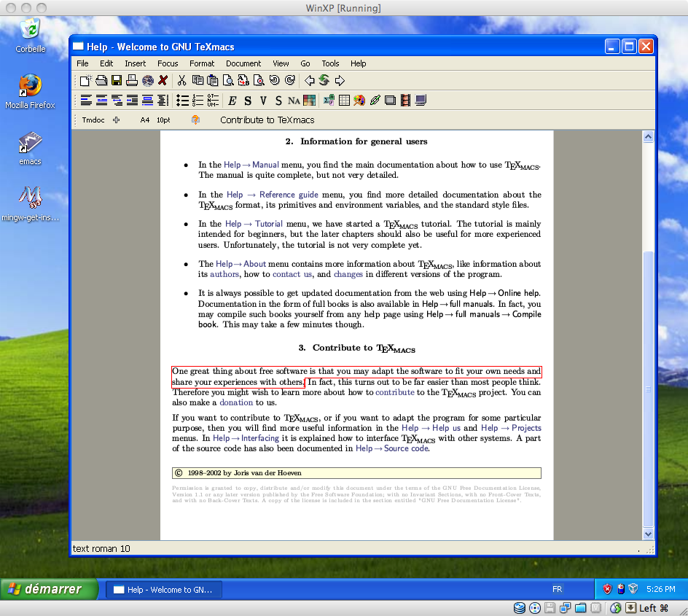
Task: Click the overlapping frames (fold) icon
Action: click(x=390, y=101)
